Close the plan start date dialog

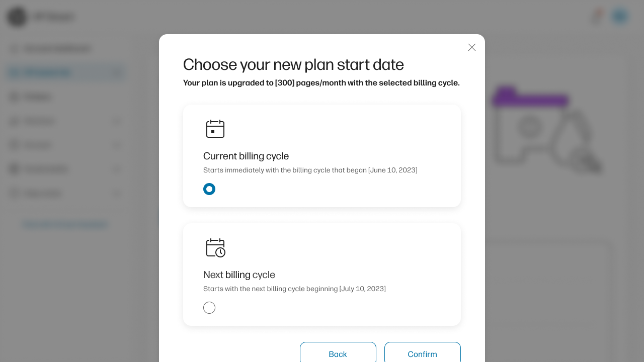point(472,47)
